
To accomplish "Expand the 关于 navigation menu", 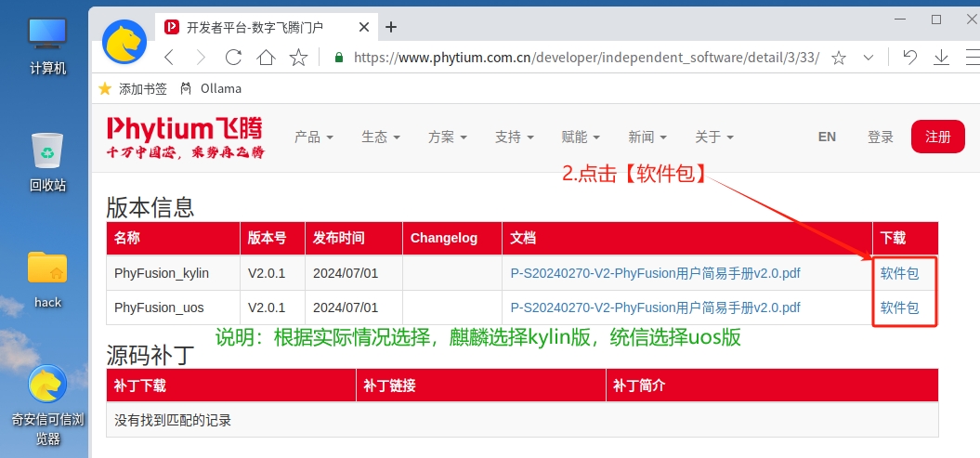I will point(714,137).
